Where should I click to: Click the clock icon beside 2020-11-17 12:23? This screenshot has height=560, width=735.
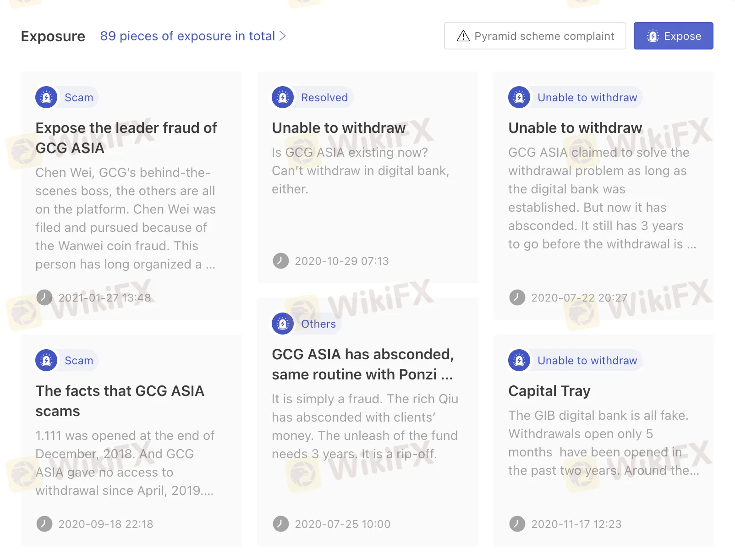pos(517,524)
